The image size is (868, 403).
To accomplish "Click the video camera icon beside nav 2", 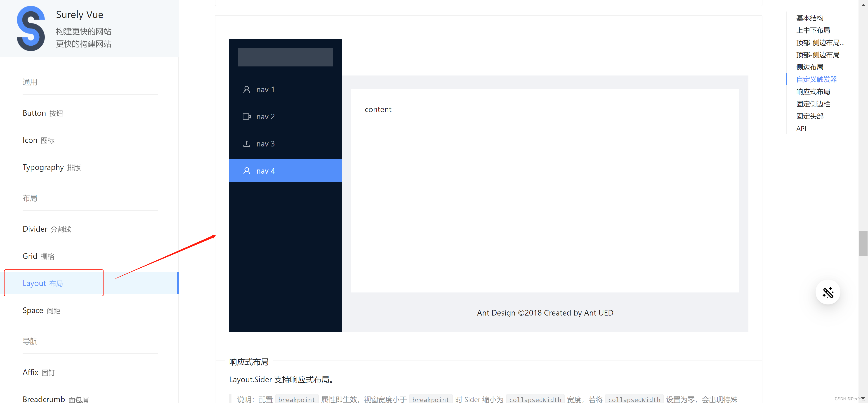I will tap(247, 117).
